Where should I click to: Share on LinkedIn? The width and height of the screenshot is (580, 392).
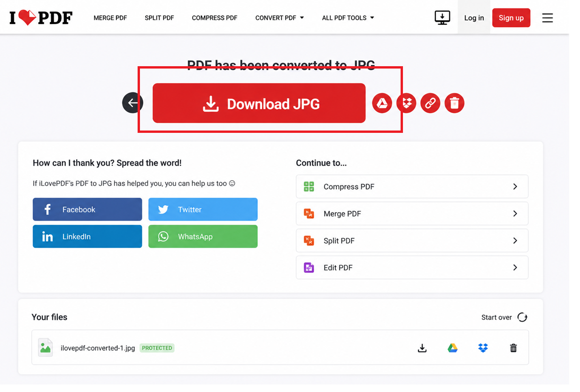(87, 237)
